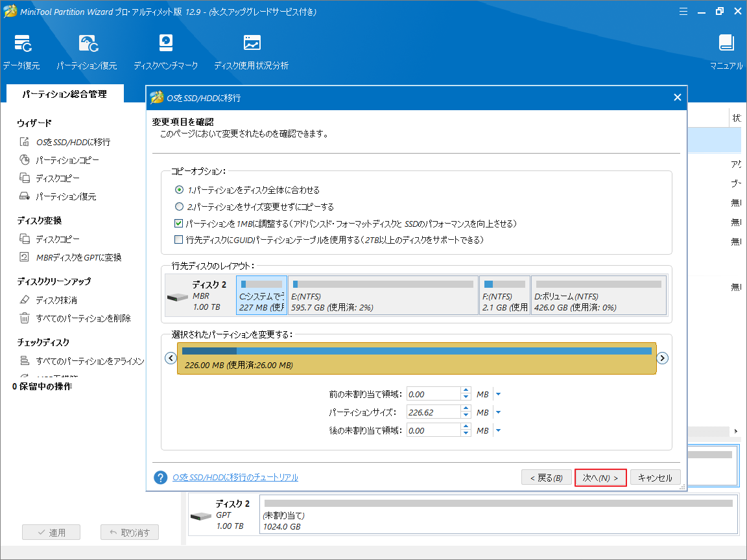Viewport: 747px width, 560px height.
Task: Open パーティションコピー wizard entry
Action: coord(67,160)
